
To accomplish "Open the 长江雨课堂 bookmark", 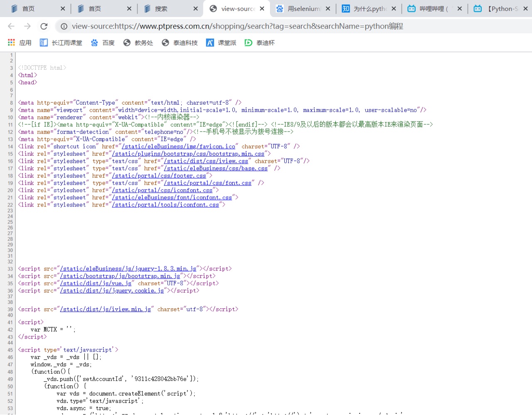I will click(61, 42).
